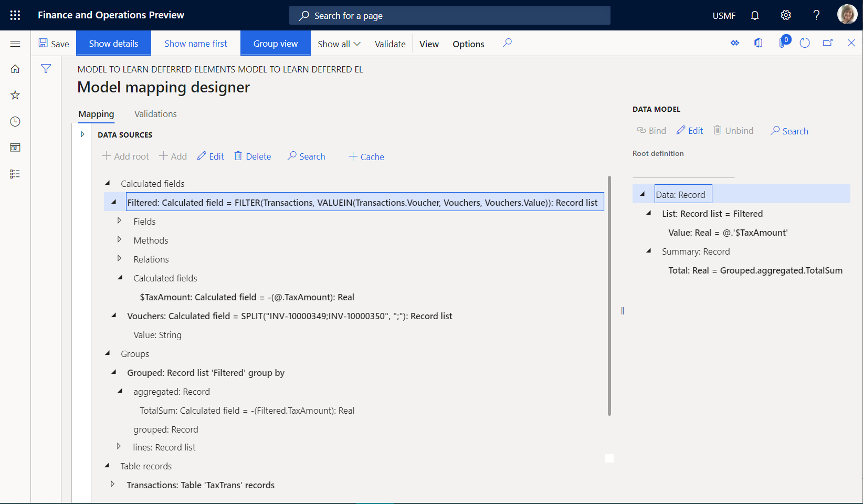Screen dimensions: 863x504
Task: Click the notifications bell icon
Action: pos(754,15)
